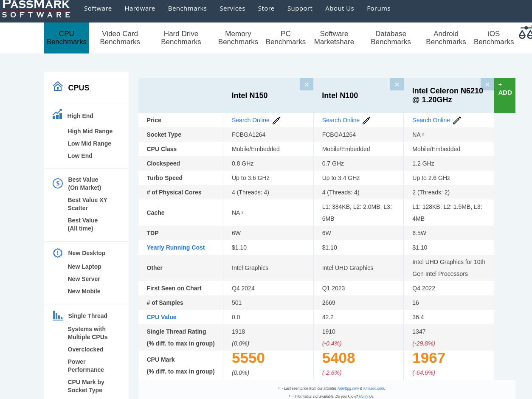Open the CPU Value link
Image resolution: width=532 pixels, height=399 pixels.
[161, 317]
